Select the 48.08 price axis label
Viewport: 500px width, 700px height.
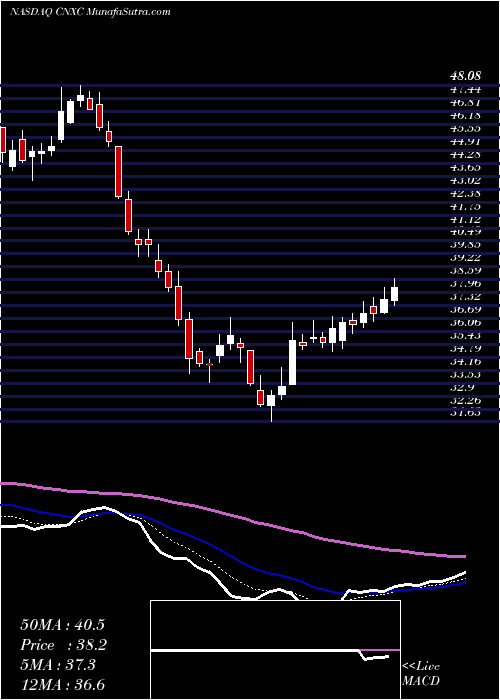465,77
